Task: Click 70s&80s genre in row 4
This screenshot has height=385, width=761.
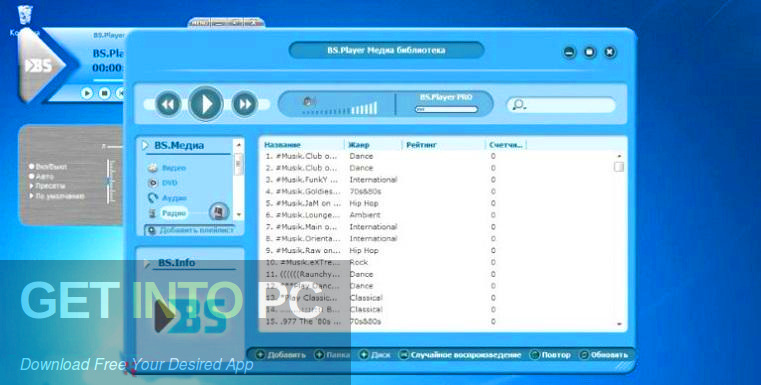Action: [x=365, y=191]
